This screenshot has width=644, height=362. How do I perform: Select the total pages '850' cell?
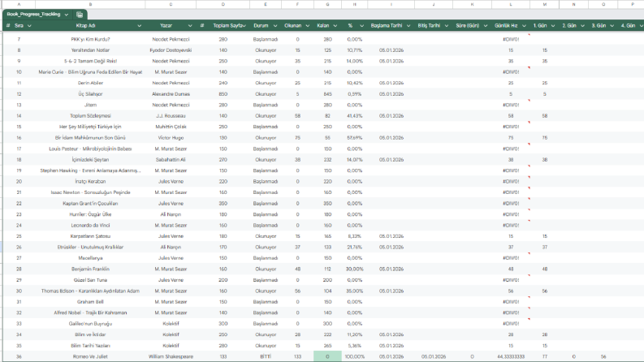click(223, 94)
